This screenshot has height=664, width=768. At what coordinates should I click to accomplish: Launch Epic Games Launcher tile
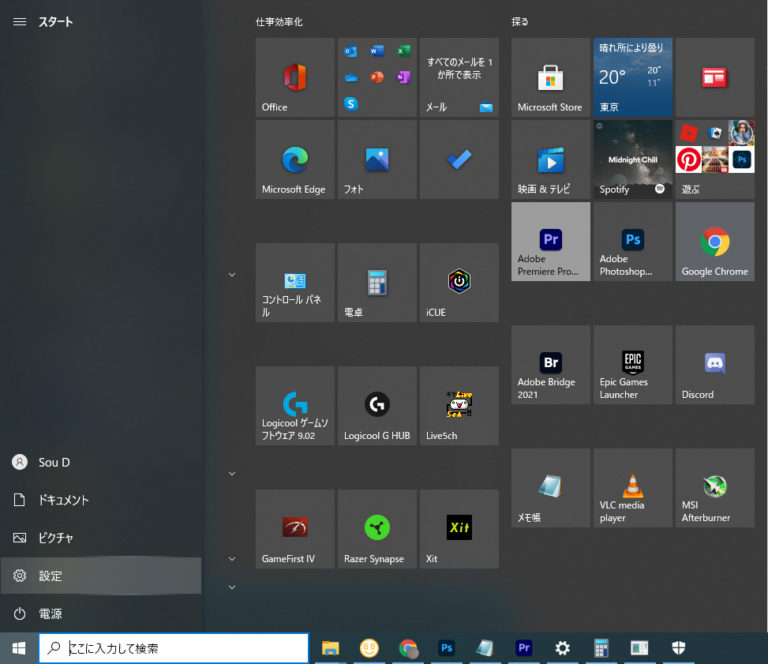(632, 364)
